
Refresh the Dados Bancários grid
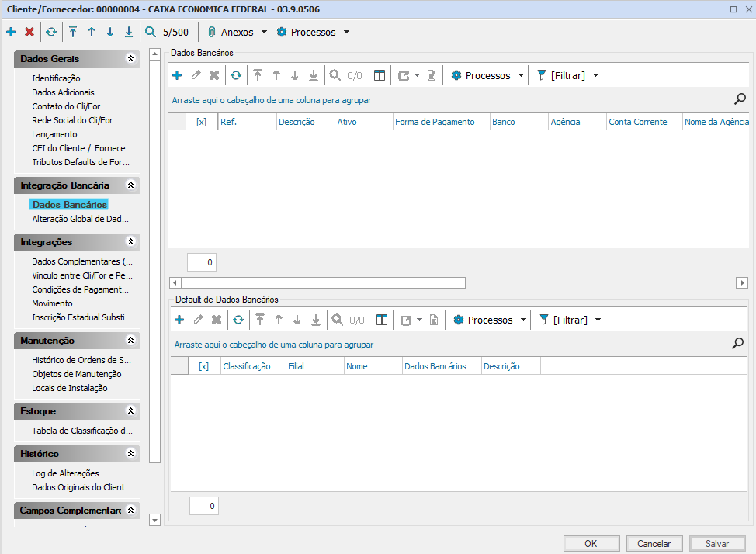pos(235,75)
